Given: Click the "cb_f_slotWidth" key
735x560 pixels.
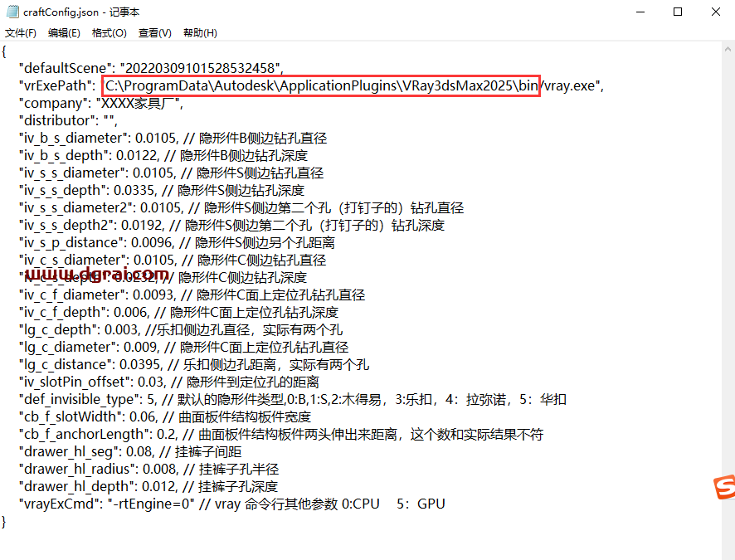Looking at the screenshot, I should pyautogui.click(x=71, y=416).
